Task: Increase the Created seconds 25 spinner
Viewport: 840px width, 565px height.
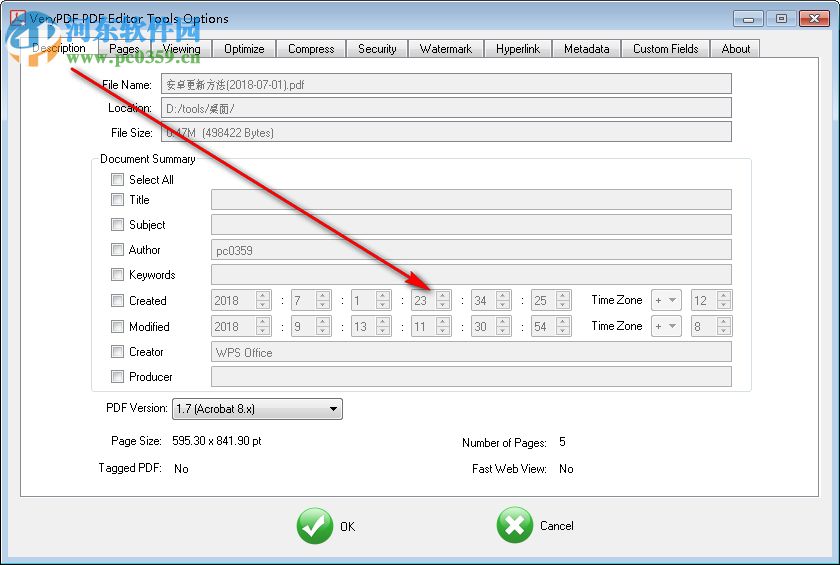Action: [563, 296]
